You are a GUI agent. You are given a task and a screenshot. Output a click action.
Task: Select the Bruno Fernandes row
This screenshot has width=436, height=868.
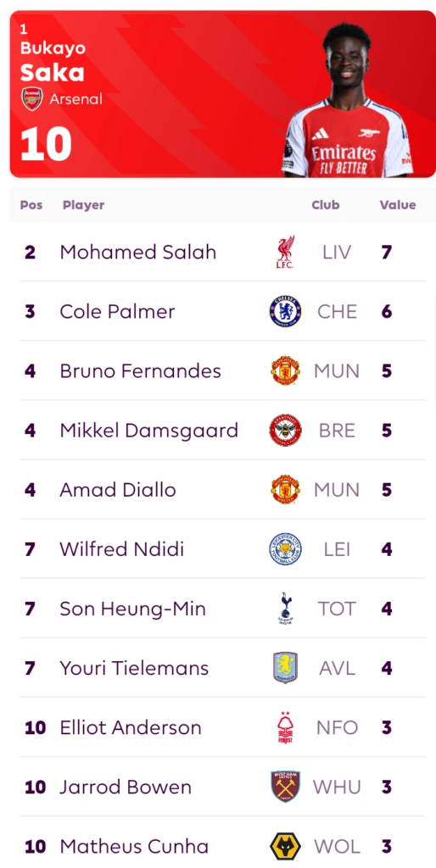tap(223, 371)
